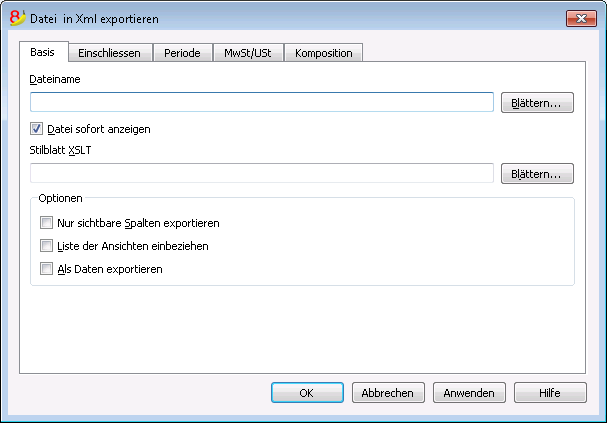The width and height of the screenshot is (607, 423).
Task: Browse for the Dateiname file location
Action: (x=537, y=103)
